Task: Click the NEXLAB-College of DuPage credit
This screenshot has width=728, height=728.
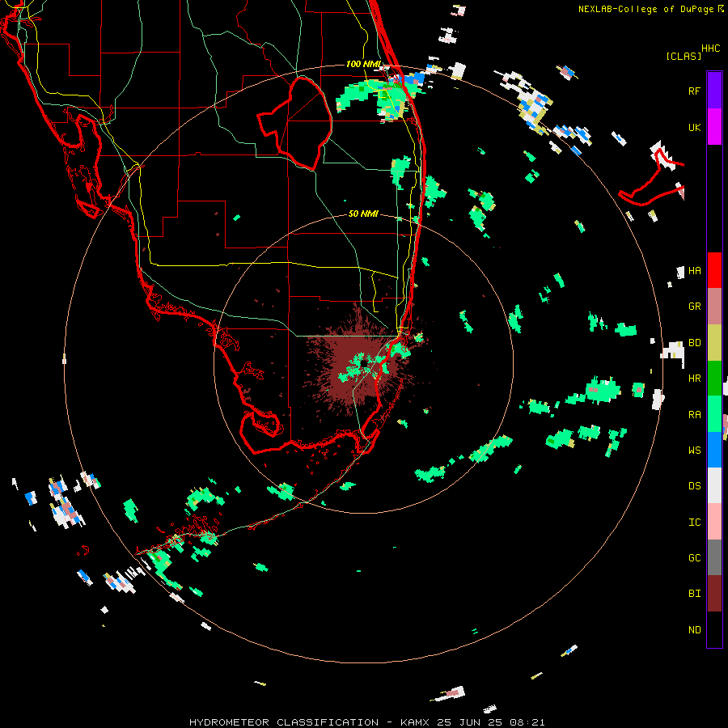Action: pyautogui.click(x=651, y=9)
